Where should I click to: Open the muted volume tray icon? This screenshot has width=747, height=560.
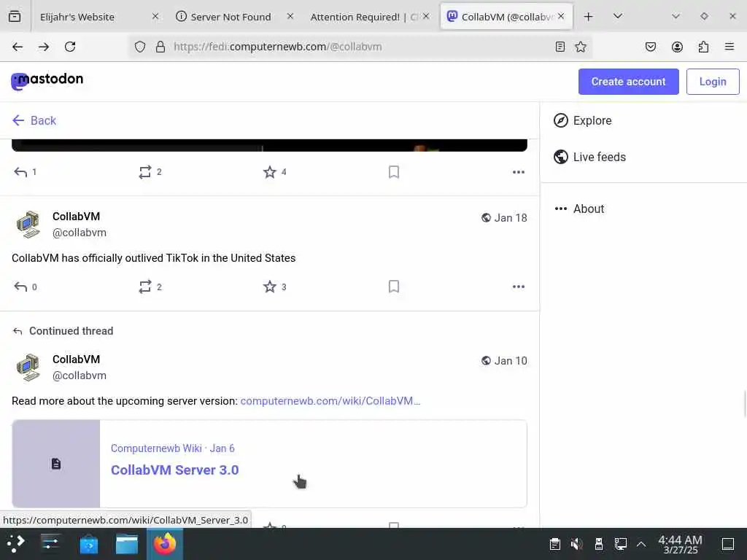click(576, 544)
